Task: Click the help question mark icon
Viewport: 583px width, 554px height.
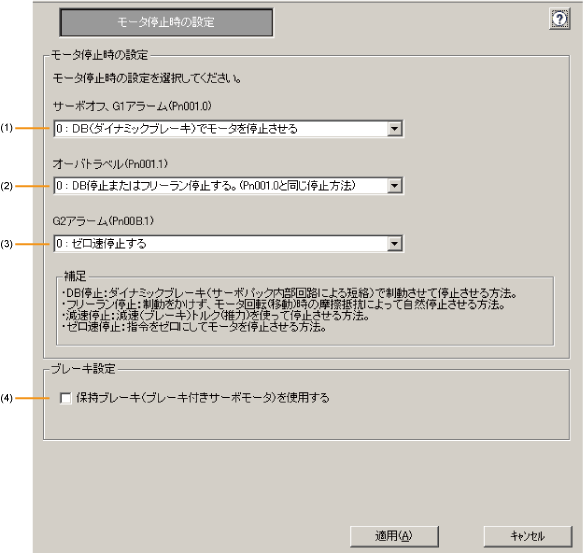Action: tap(559, 19)
